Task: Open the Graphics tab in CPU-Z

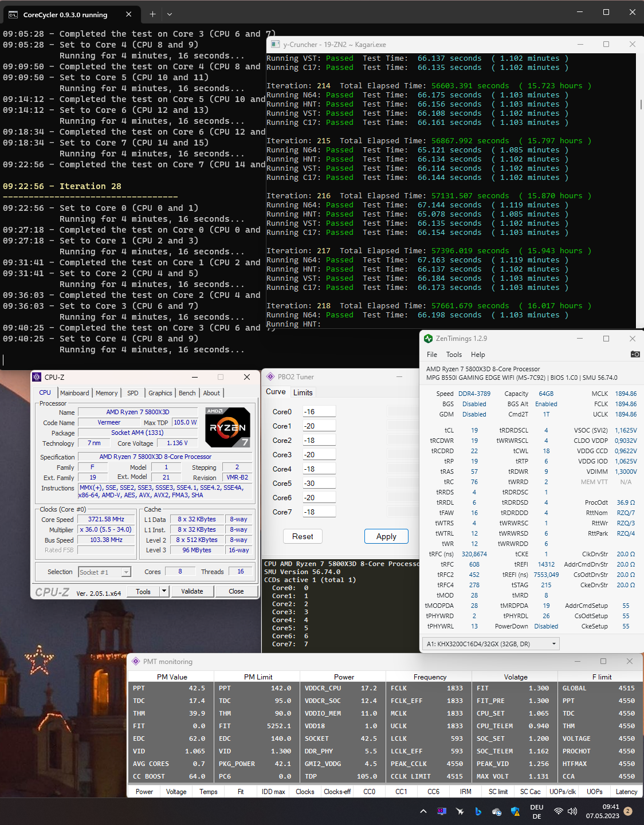Action: pyautogui.click(x=160, y=393)
